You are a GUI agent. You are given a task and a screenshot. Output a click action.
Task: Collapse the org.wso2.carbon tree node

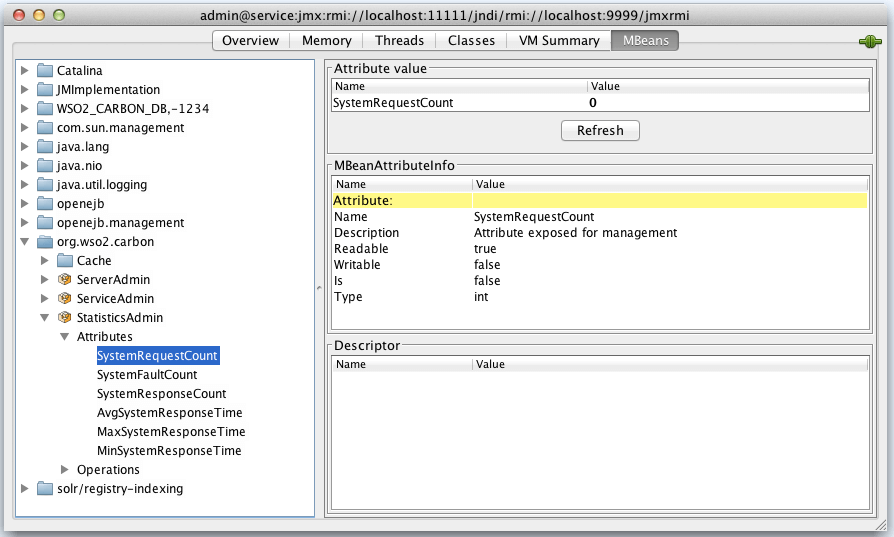(x=25, y=242)
